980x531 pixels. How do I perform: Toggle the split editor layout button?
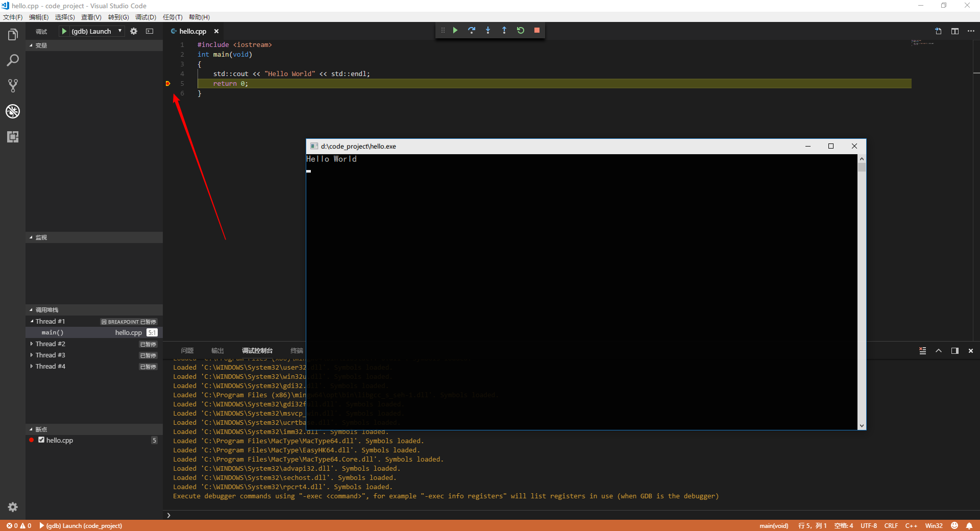click(x=954, y=31)
